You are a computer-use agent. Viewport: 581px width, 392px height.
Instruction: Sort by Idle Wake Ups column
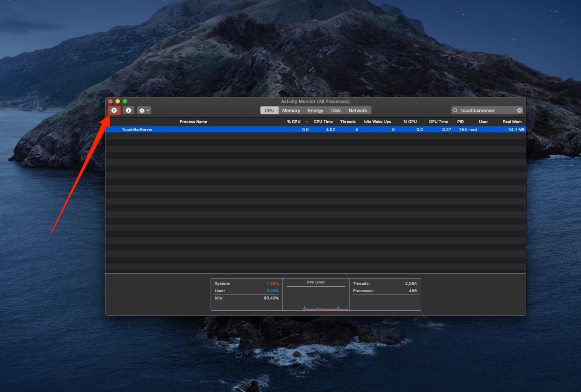378,122
